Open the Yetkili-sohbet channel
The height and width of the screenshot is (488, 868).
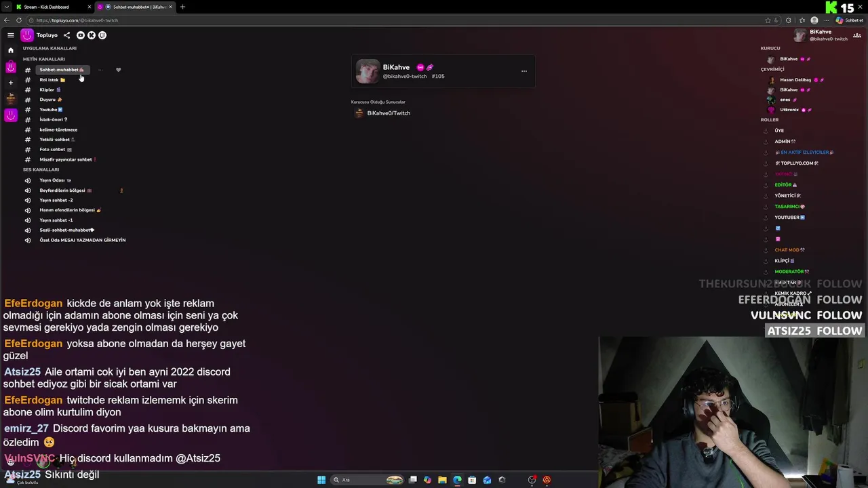57,140
